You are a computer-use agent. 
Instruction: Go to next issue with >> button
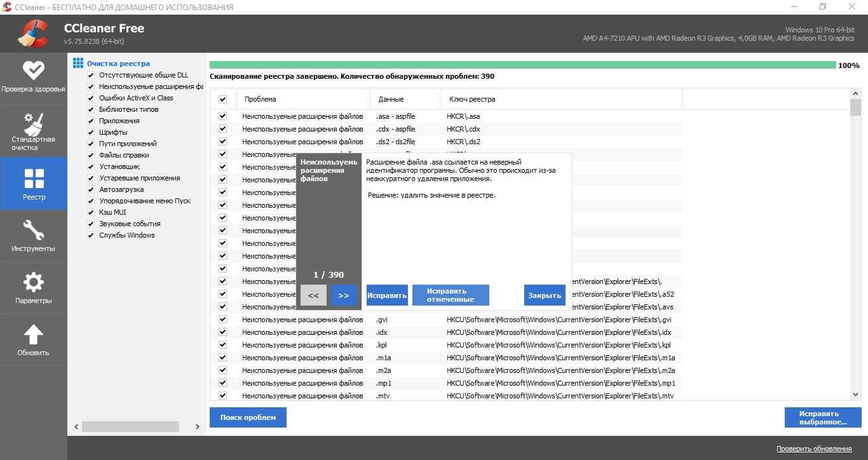coord(344,295)
